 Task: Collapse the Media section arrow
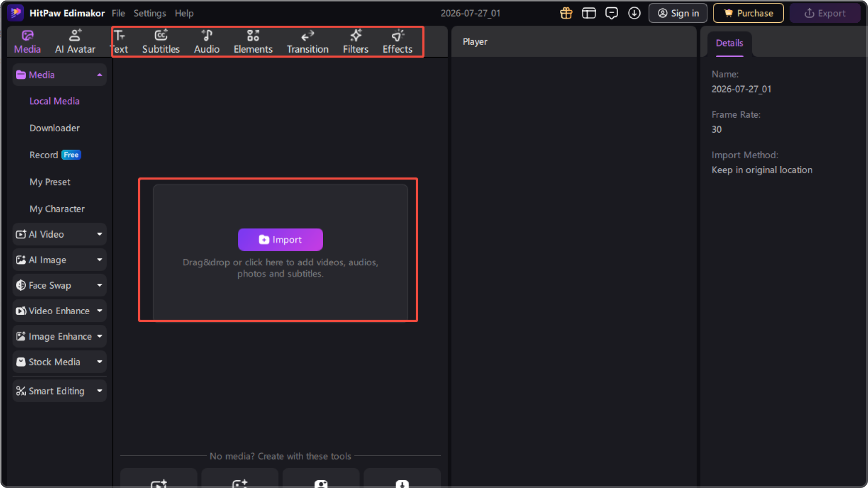tap(100, 75)
